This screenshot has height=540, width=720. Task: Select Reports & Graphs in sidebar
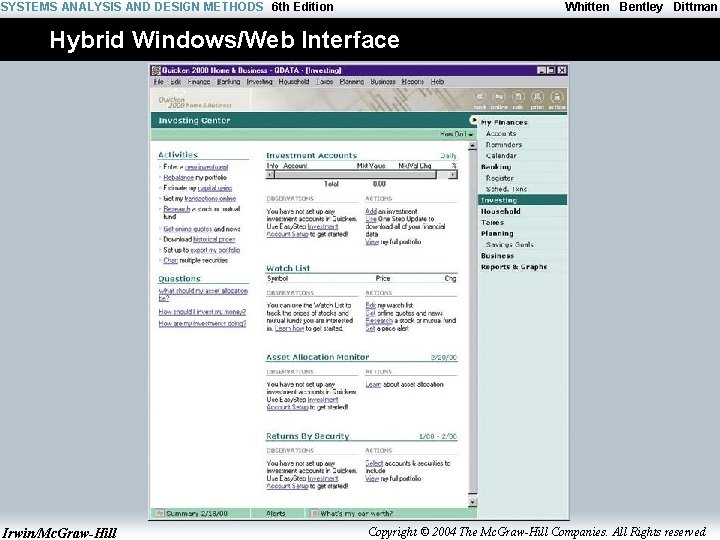tap(514, 267)
